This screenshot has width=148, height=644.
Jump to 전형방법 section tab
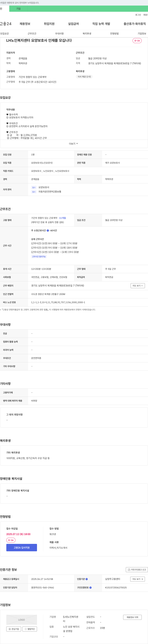pos(114,34)
